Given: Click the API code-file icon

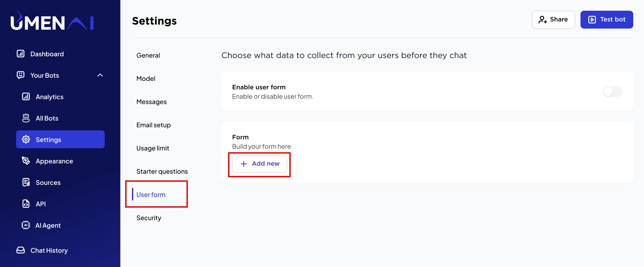Looking at the screenshot, I should (26, 204).
